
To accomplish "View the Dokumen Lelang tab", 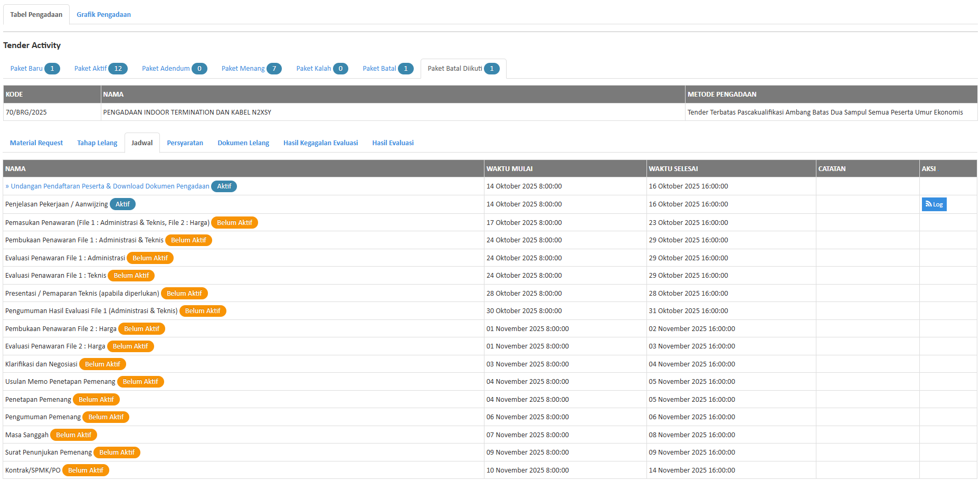I will [x=243, y=143].
